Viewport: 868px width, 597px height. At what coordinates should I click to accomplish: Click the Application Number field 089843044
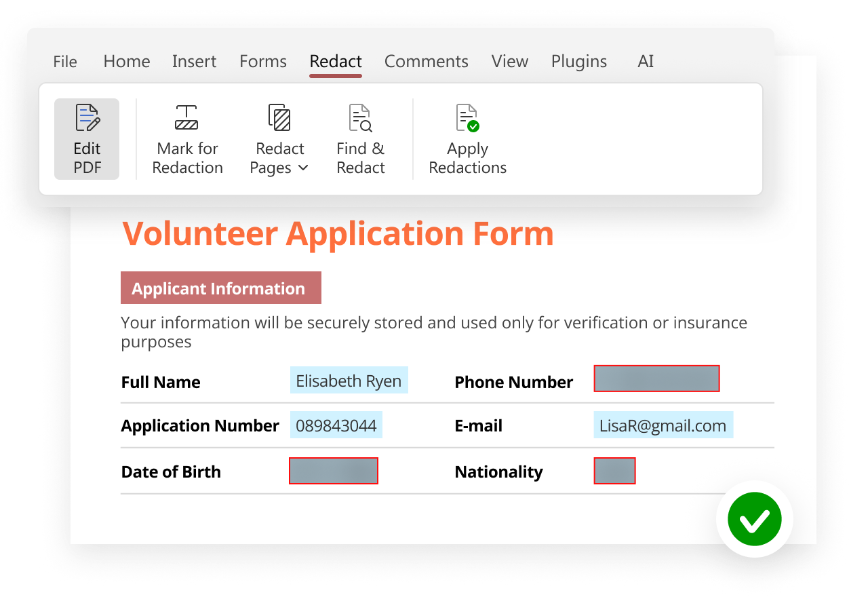pyautogui.click(x=336, y=425)
